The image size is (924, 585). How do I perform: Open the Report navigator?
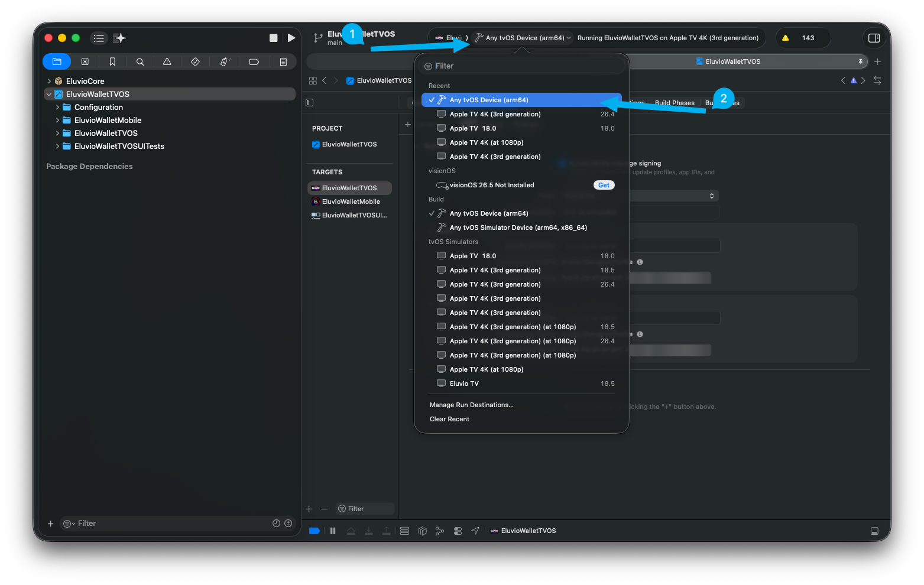click(283, 61)
